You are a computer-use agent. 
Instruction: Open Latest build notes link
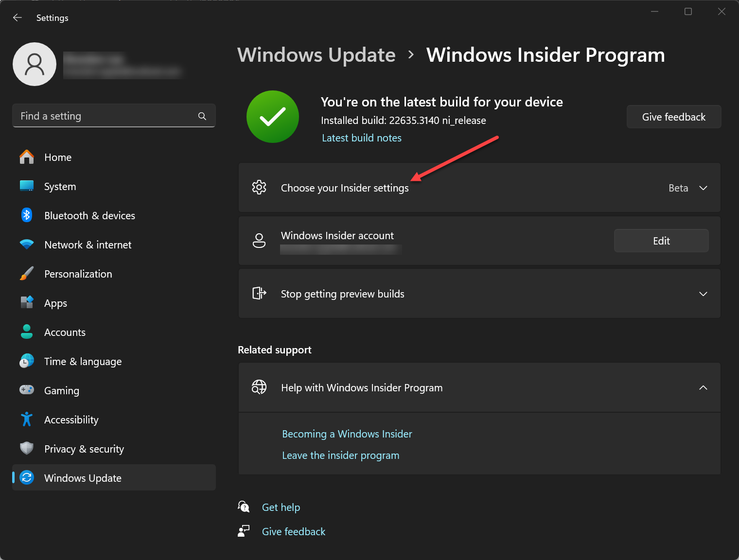coord(362,138)
